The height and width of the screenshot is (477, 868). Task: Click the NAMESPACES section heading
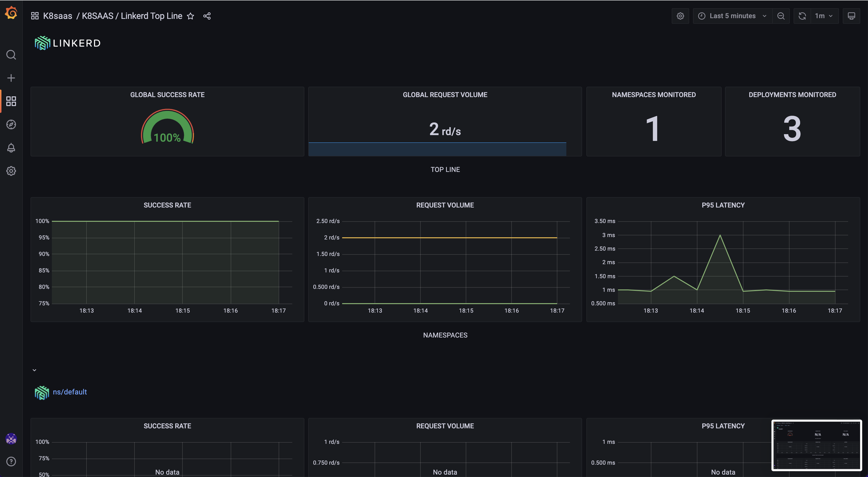coord(445,335)
